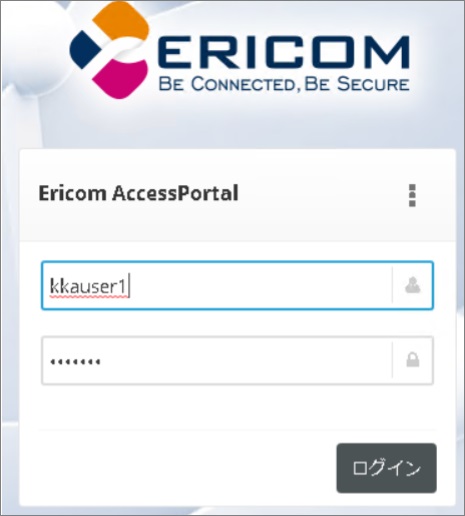The height and width of the screenshot is (516, 465).
Task: Click the orange segment of the Ericom logo
Action: 122,21
